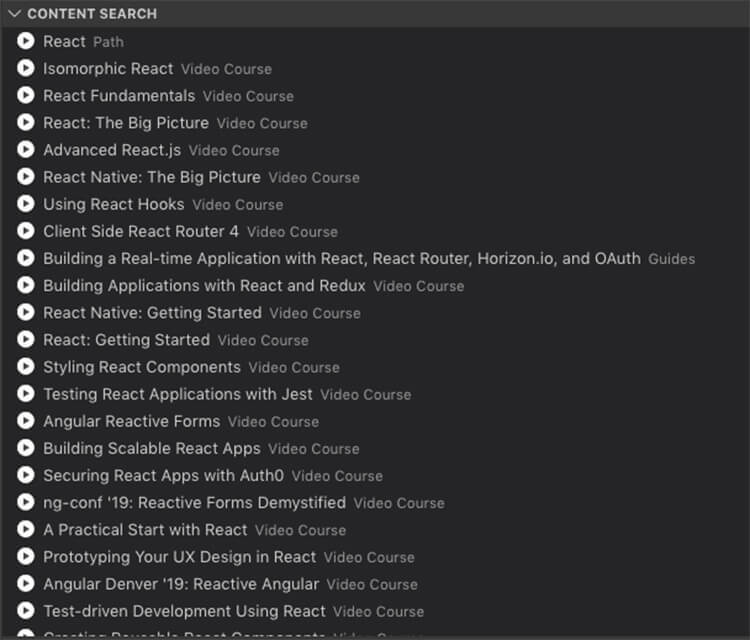Open React Native: The Big Picture course
Screen dimensions: 750x640
[201, 177]
